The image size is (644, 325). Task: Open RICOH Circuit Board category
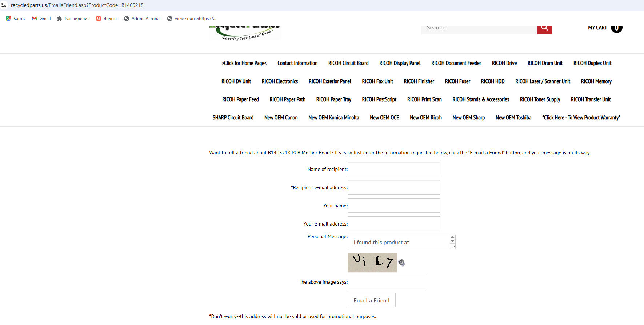pos(348,63)
